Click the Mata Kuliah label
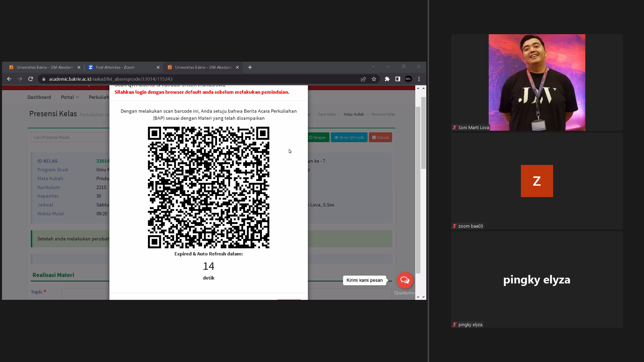The width and height of the screenshot is (644, 362). tap(50, 179)
